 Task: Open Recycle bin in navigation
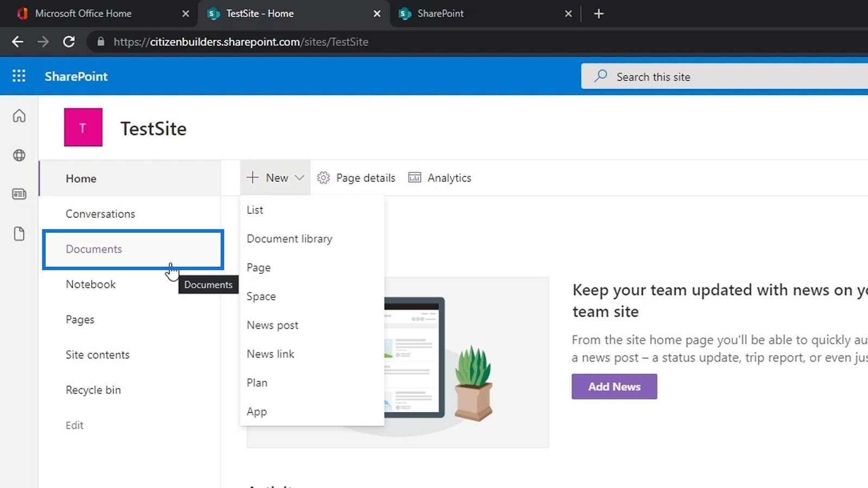click(130, 390)
